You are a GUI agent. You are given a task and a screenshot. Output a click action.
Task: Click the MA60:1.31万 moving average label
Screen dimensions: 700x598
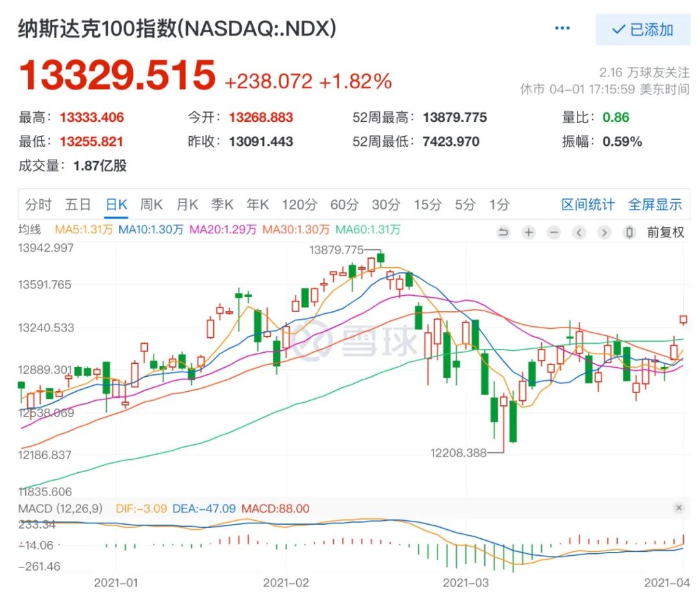pyautogui.click(x=368, y=230)
